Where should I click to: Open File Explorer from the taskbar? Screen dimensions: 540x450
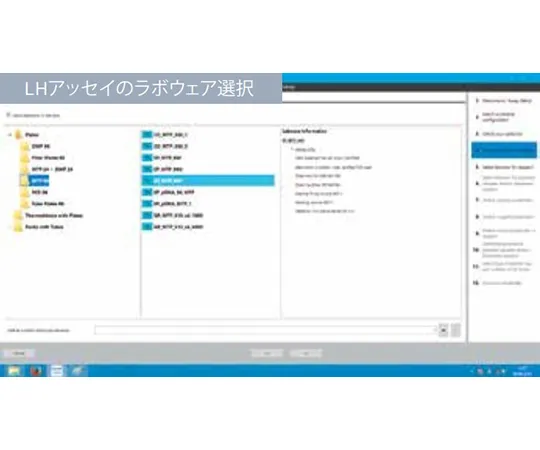[x=14, y=371]
